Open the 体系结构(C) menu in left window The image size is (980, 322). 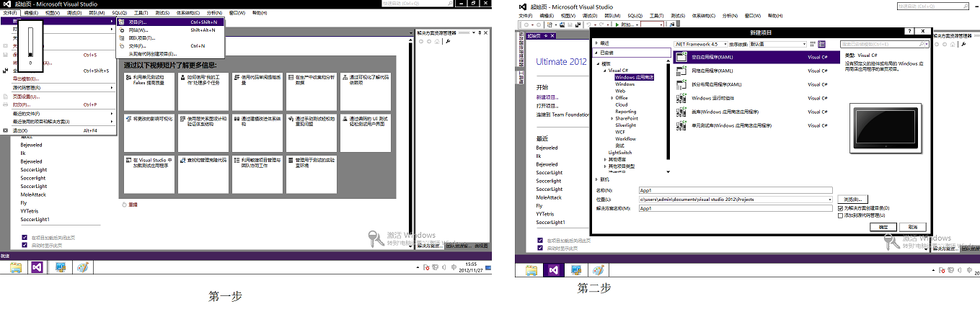(187, 13)
